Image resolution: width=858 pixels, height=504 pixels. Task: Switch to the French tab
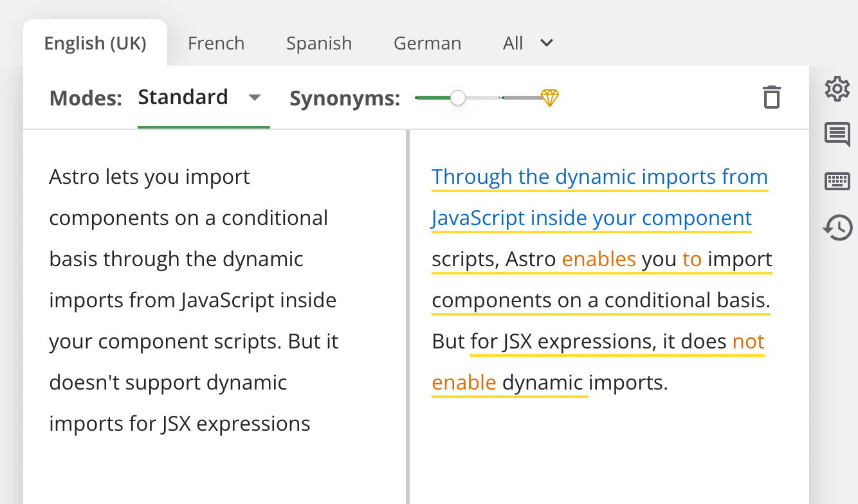(216, 43)
